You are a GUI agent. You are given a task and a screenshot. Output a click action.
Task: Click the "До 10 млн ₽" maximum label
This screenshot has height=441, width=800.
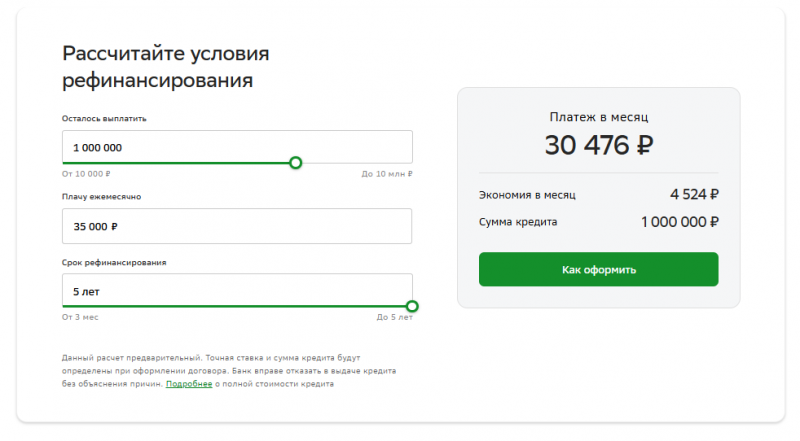[x=387, y=174]
